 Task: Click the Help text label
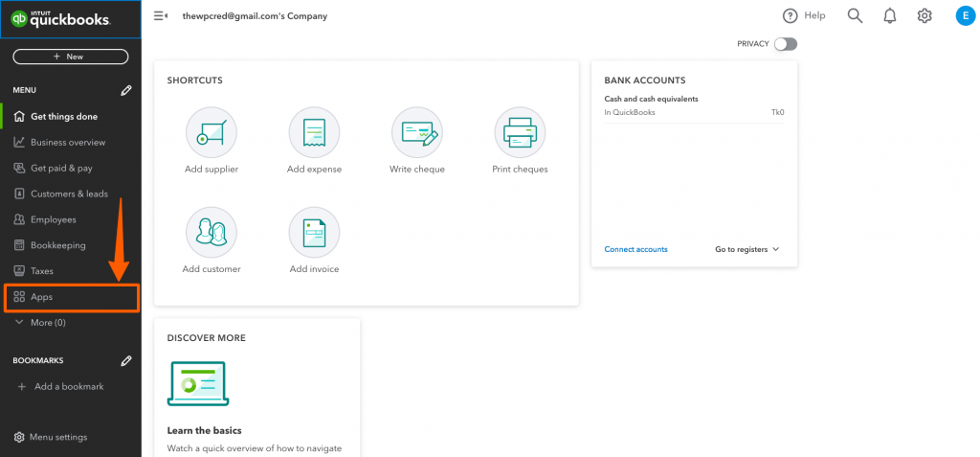tap(814, 15)
